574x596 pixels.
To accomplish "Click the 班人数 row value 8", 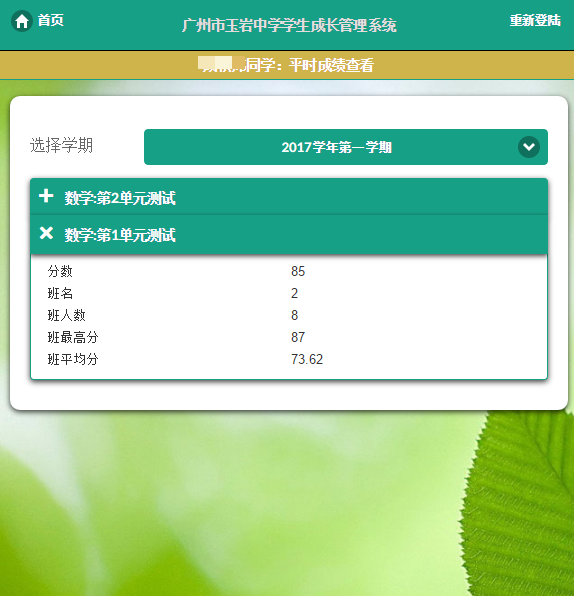I will click(294, 315).
